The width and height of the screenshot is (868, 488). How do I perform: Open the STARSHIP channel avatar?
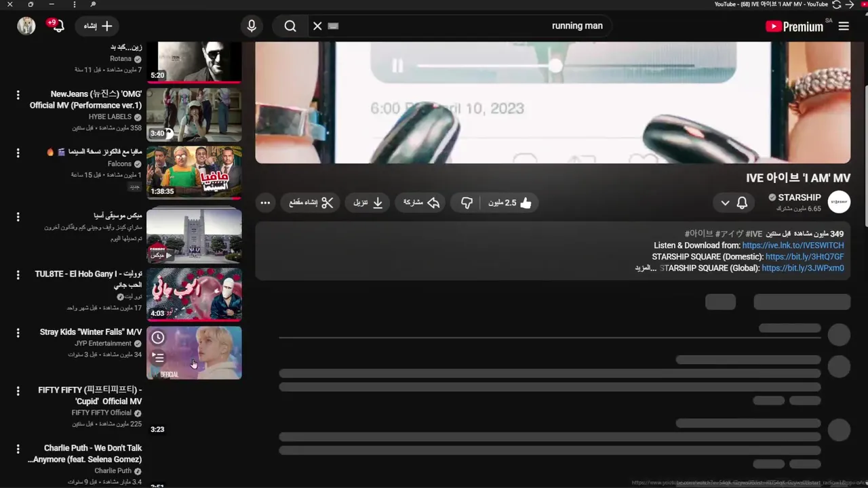(x=840, y=202)
